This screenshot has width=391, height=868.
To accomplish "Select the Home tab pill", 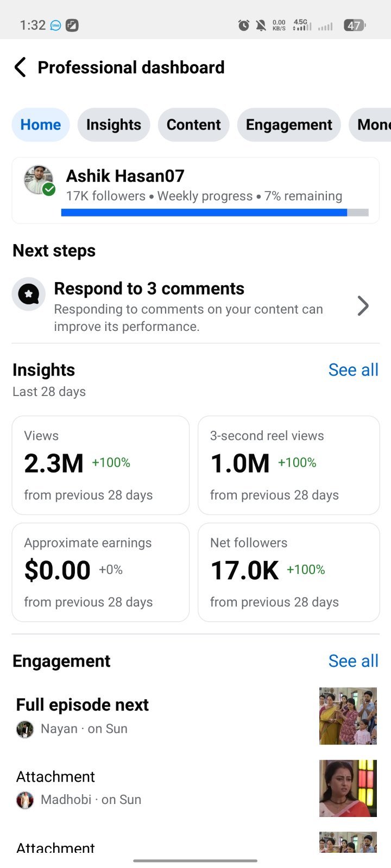I will pyautogui.click(x=41, y=125).
